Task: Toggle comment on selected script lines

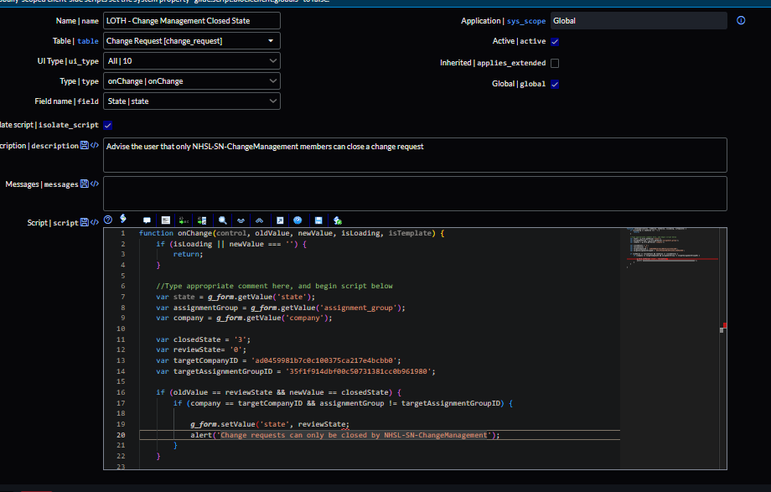Action: coord(147,220)
